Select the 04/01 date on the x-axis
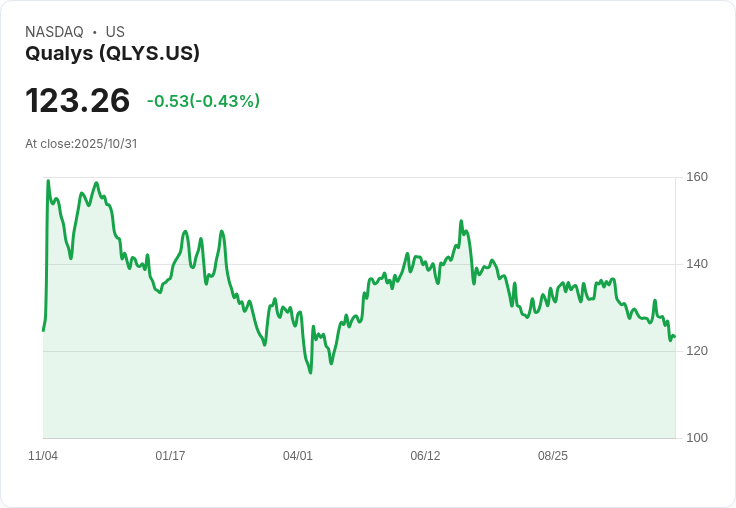Viewport: 736px width, 508px height. [298, 455]
